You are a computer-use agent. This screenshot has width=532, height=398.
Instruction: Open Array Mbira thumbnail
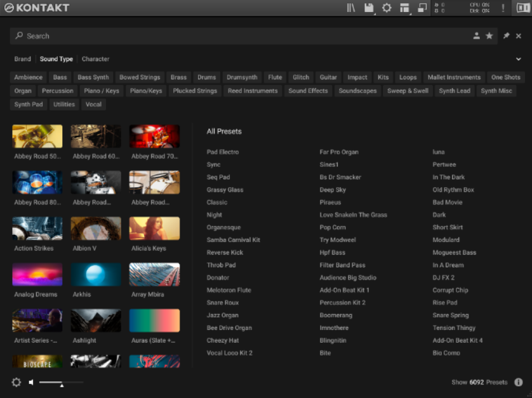coord(154,274)
